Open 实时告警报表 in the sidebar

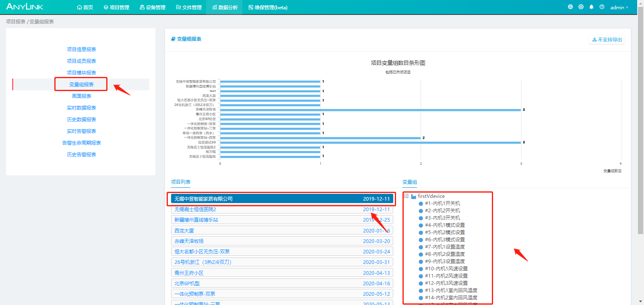coord(81,131)
